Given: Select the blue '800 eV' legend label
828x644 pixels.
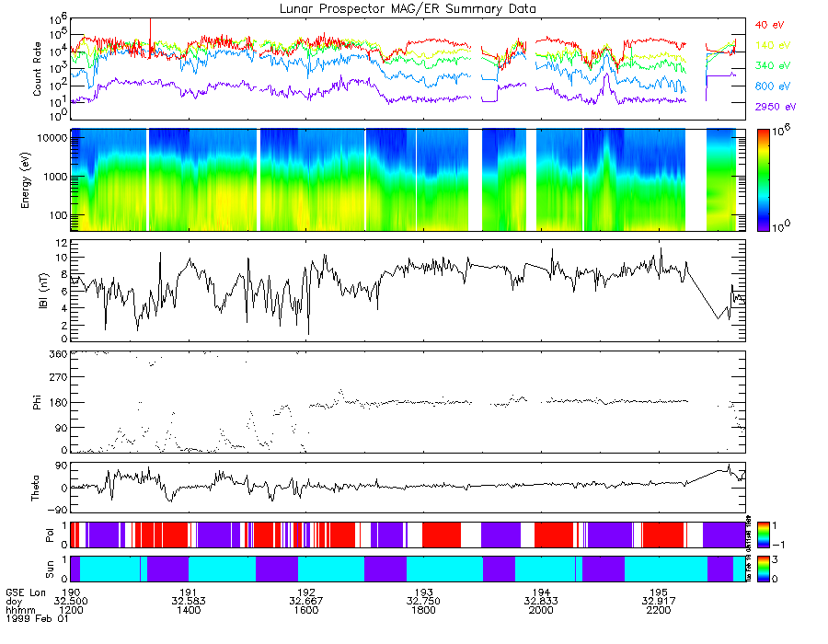Looking at the screenshot, I should point(773,86).
